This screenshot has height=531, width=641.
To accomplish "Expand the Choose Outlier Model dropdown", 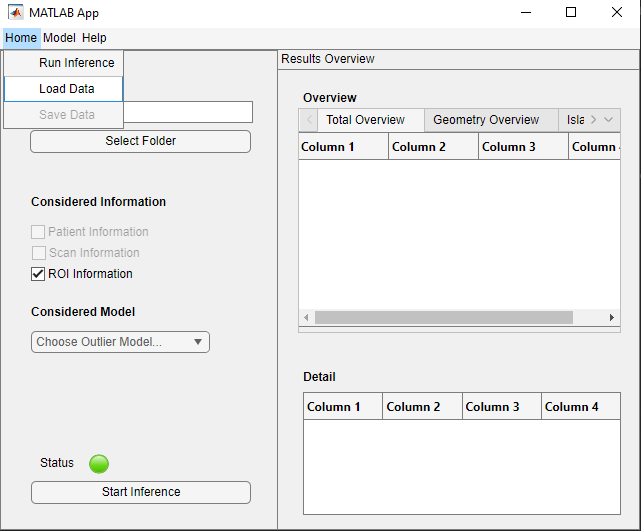I will (120, 342).
